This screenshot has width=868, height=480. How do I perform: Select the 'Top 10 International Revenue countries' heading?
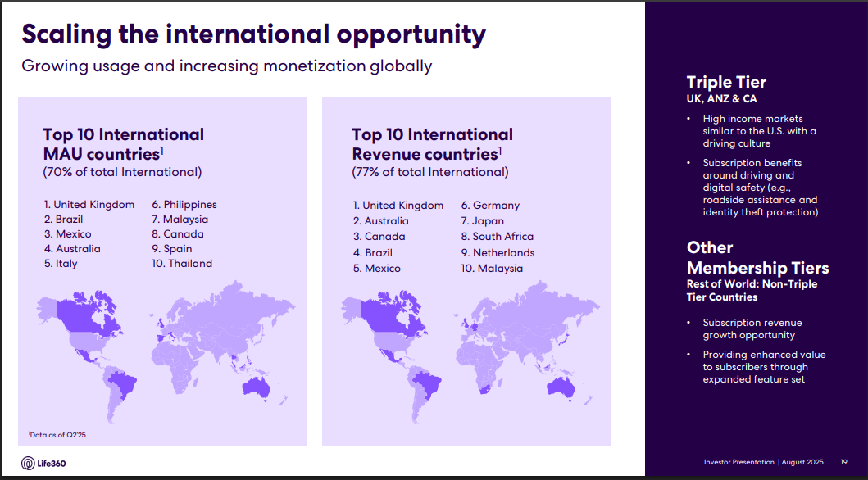pyautogui.click(x=432, y=143)
